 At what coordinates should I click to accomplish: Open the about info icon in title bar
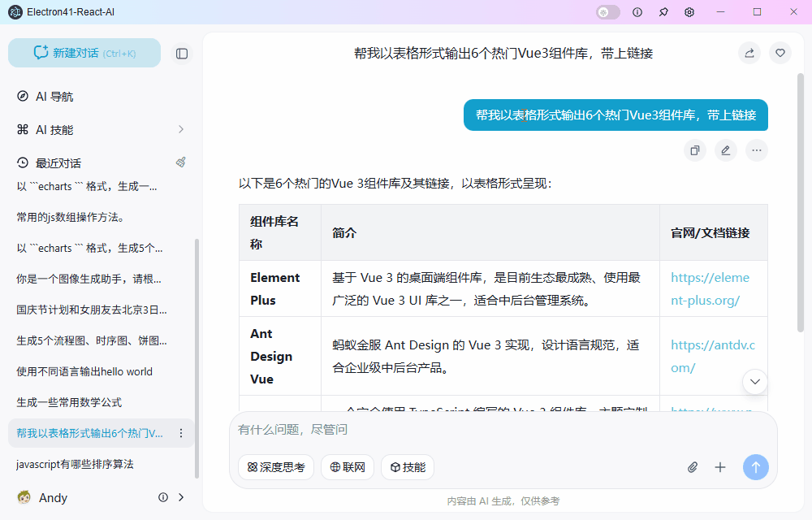tap(637, 12)
